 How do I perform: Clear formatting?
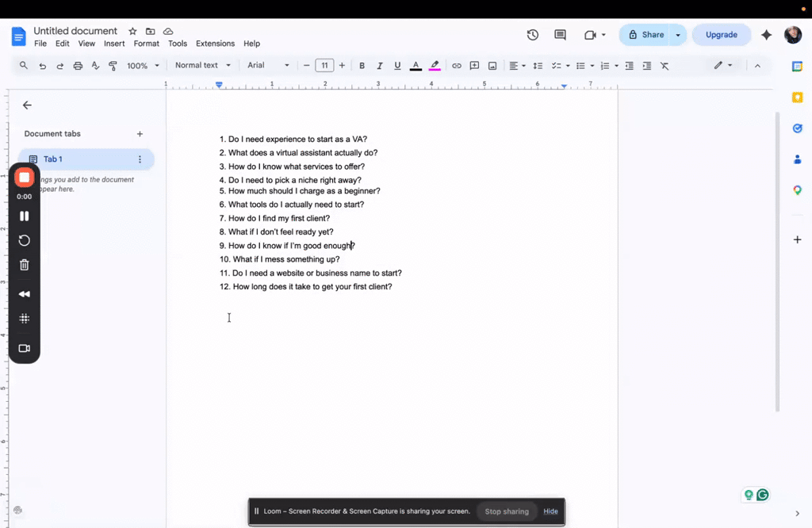click(665, 66)
